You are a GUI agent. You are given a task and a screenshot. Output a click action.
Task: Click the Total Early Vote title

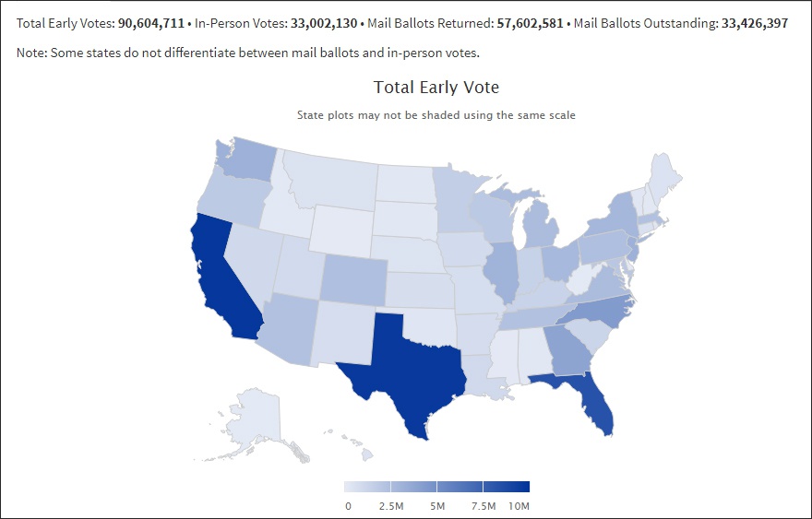436,87
